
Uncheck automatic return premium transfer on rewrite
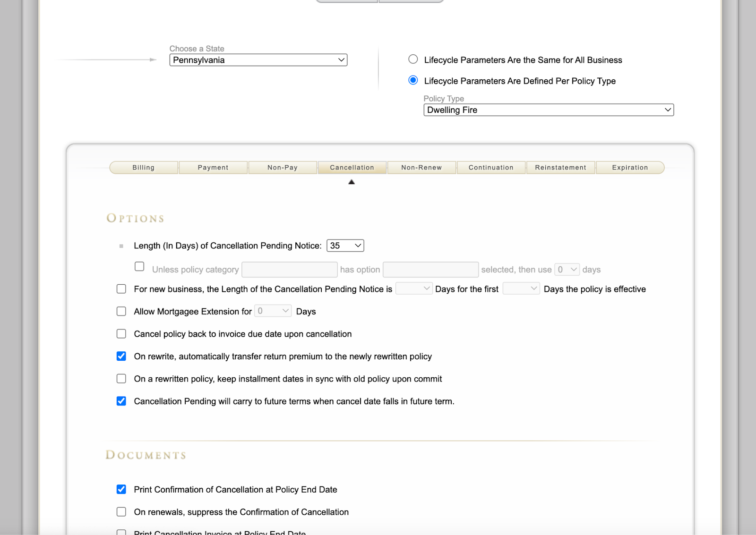click(x=121, y=357)
